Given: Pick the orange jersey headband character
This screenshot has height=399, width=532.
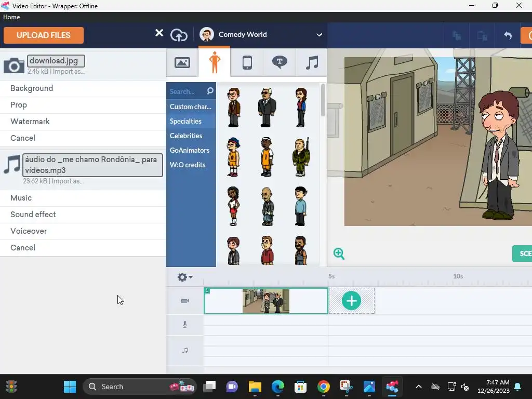Looking at the screenshot, I should point(267,157).
